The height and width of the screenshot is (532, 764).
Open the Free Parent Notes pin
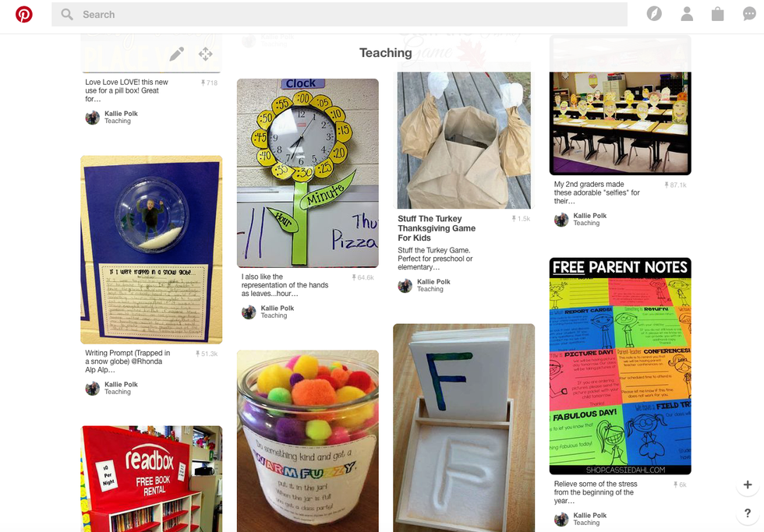click(x=620, y=366)
